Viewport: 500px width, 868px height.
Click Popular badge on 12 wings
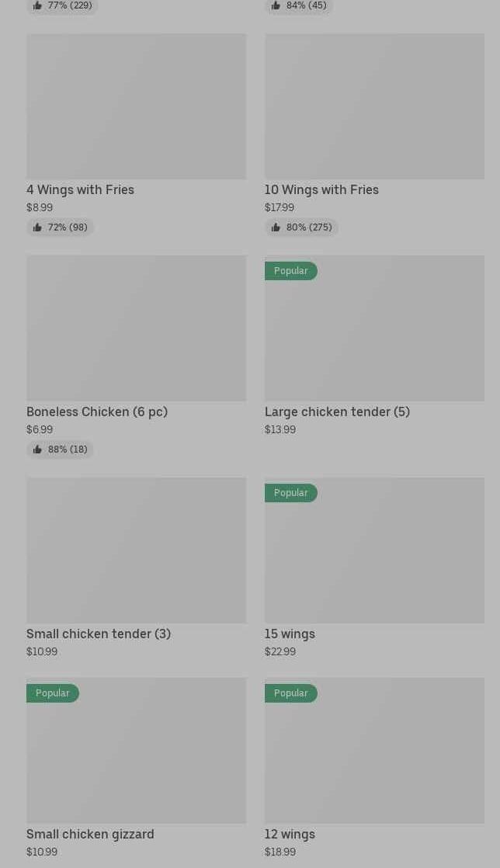(x=290, y=693)
